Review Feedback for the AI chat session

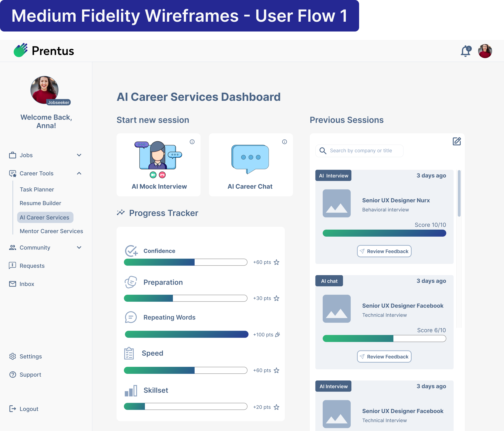(384, 357)
